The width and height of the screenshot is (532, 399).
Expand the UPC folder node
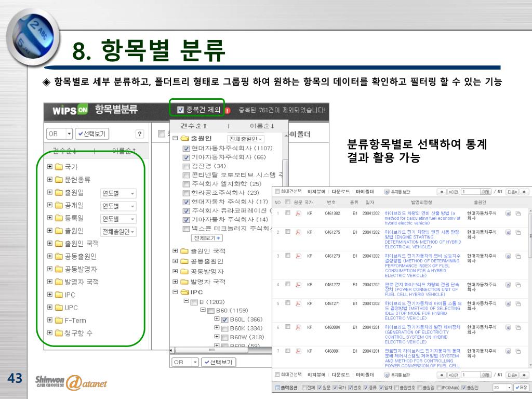[x=50, y=307]
